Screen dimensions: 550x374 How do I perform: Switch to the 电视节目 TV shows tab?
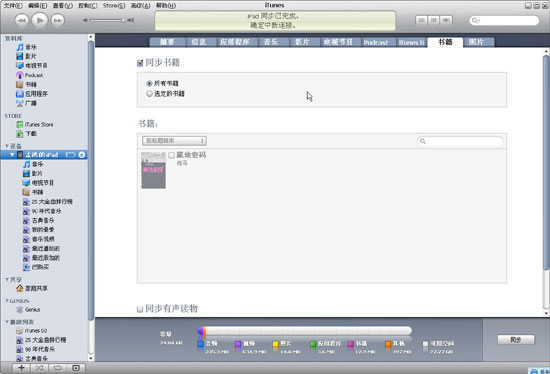point(338,42)
